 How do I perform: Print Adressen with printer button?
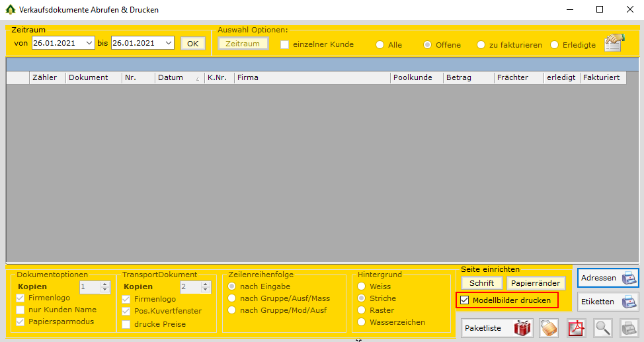tap(608, 278)
